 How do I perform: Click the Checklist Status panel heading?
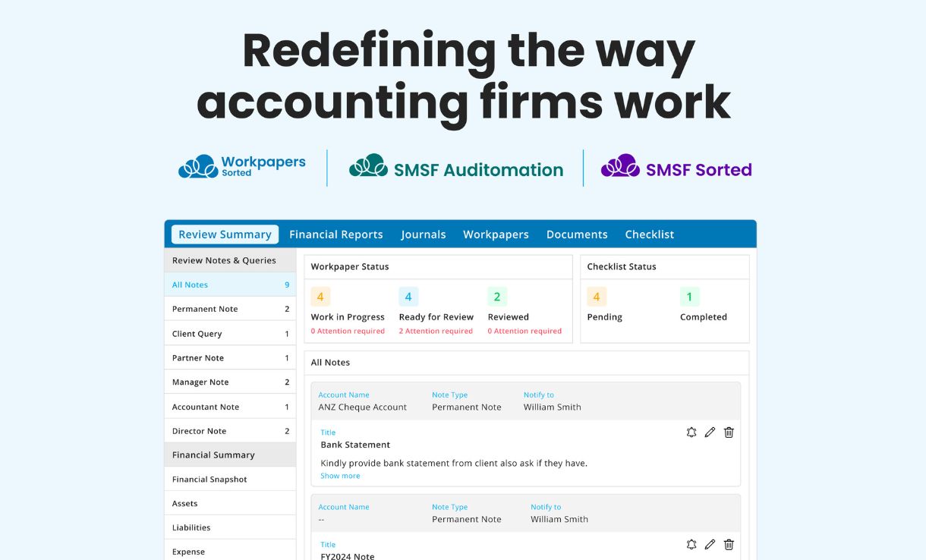[622, 267]
